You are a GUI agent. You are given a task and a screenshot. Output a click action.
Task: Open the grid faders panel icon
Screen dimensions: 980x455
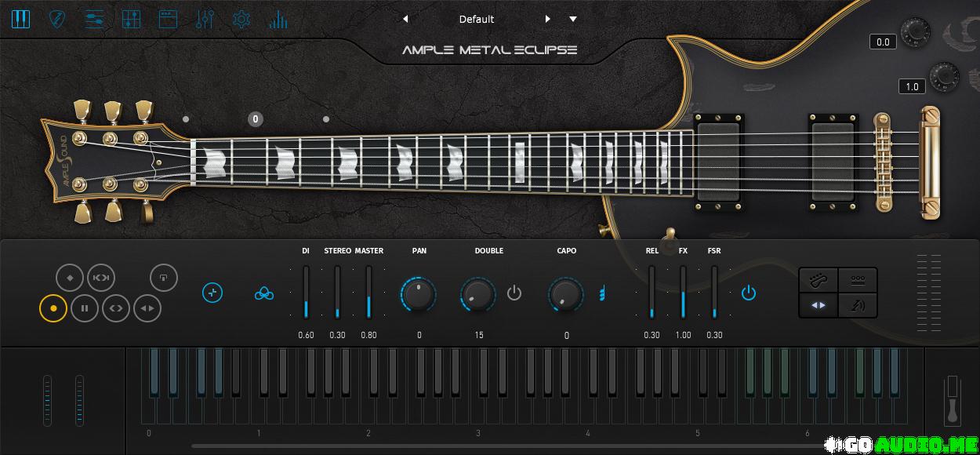click(132, 19)
